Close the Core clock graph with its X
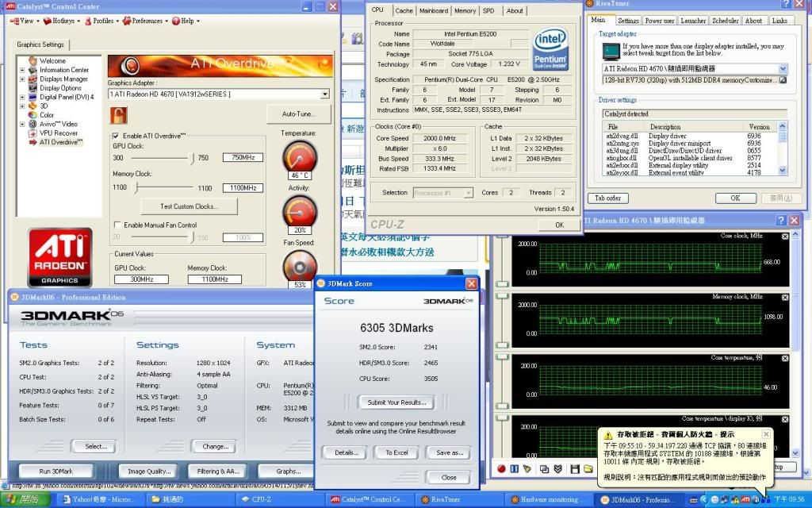812x508 pixels. (x=785, y=237)
